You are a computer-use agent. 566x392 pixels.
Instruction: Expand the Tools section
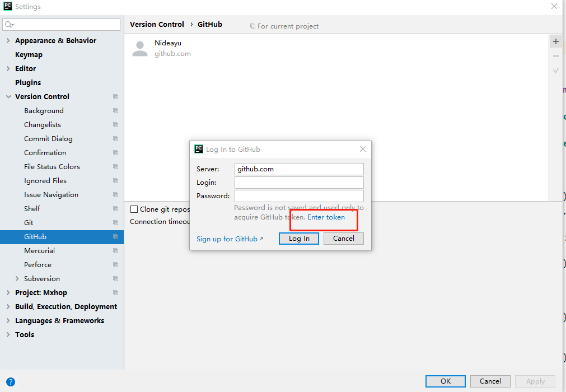click(x=8, y=335)
